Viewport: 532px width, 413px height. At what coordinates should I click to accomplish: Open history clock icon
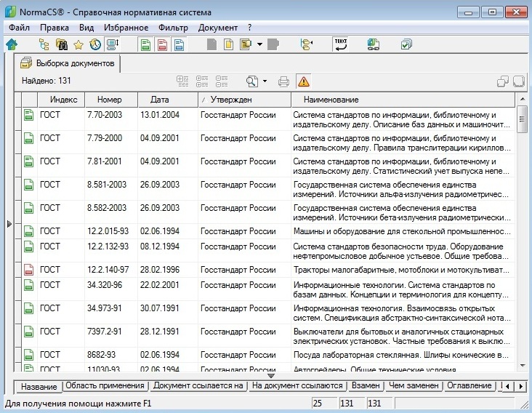[95, 44]
